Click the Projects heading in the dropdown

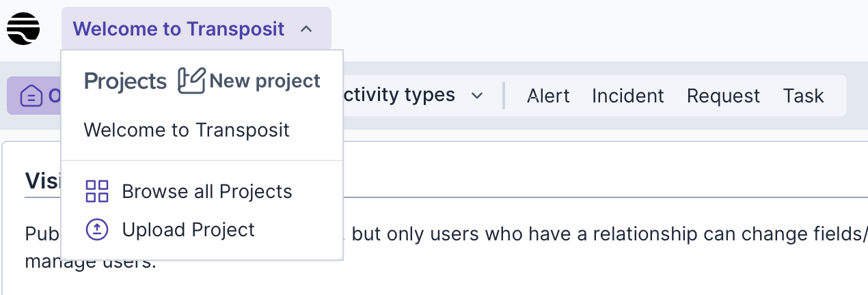pos(125,81)
